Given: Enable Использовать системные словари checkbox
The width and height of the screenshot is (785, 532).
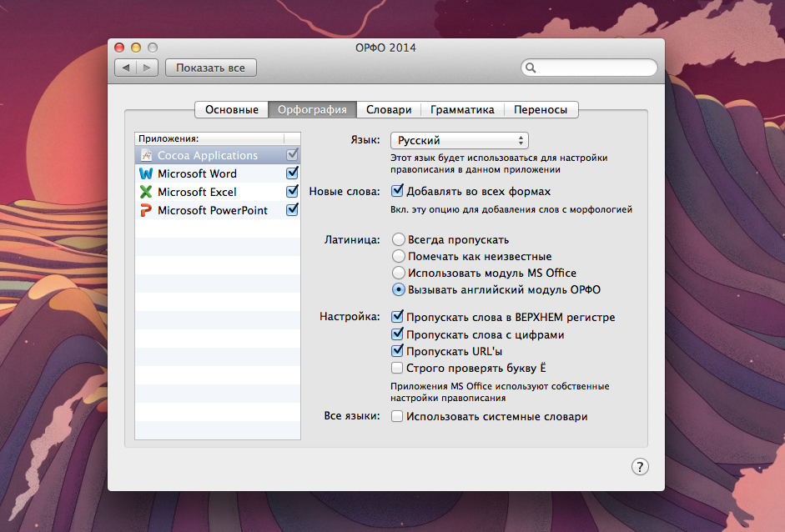Looking at the screenshot, I should pyautogui.click(x=398, y=416).
